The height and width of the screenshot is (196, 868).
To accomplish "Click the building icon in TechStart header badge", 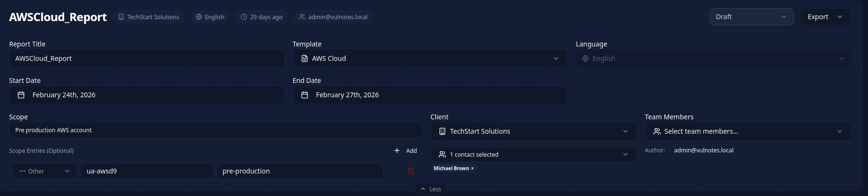I will pos(121,17).
